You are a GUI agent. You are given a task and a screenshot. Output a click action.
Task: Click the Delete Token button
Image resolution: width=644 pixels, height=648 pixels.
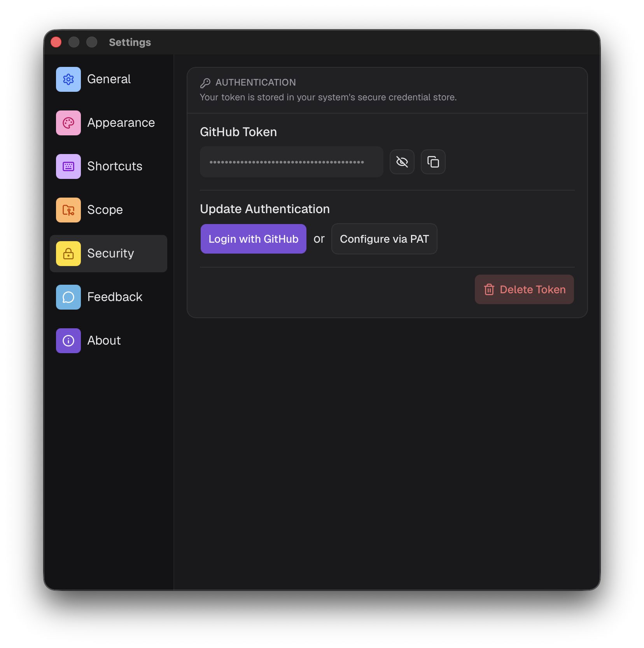click(524, 289)
